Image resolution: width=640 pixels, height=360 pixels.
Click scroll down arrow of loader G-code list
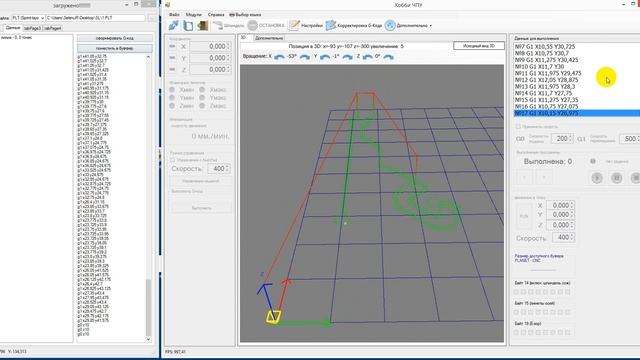(148, 339)
